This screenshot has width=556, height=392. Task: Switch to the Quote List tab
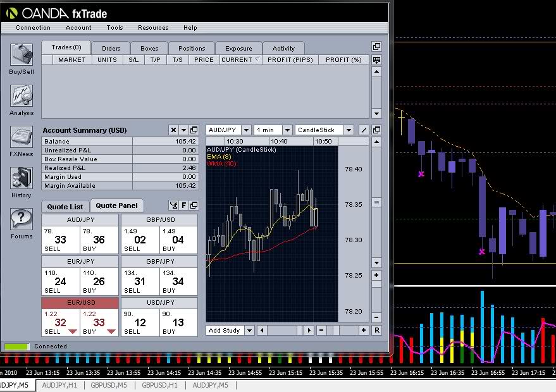[x=65, y=206]
